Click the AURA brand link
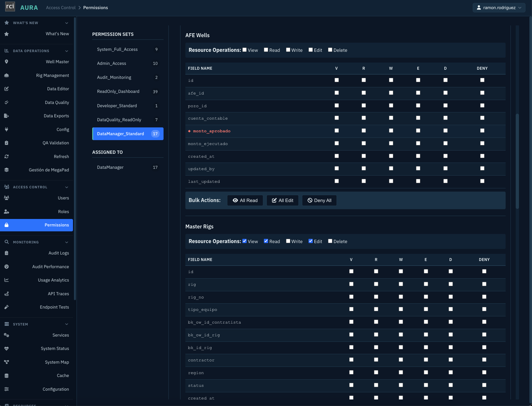The image size is (532, 406). 29,7
